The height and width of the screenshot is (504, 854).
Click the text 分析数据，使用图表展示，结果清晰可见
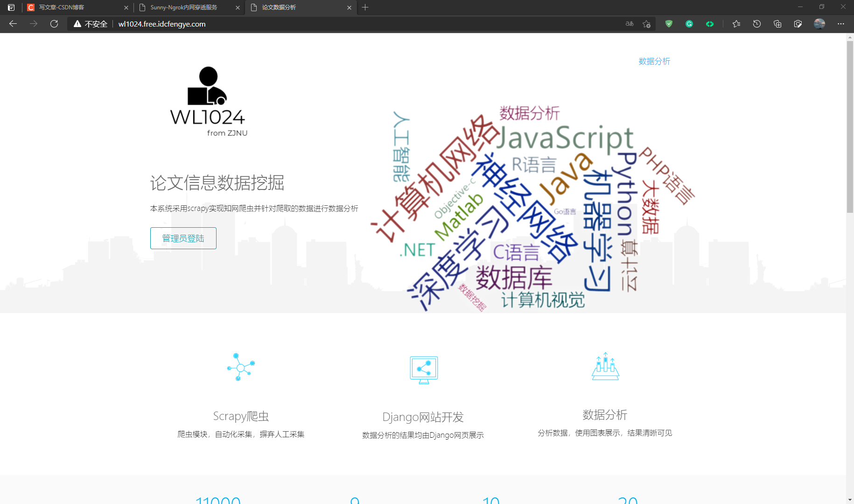(605, 433)
